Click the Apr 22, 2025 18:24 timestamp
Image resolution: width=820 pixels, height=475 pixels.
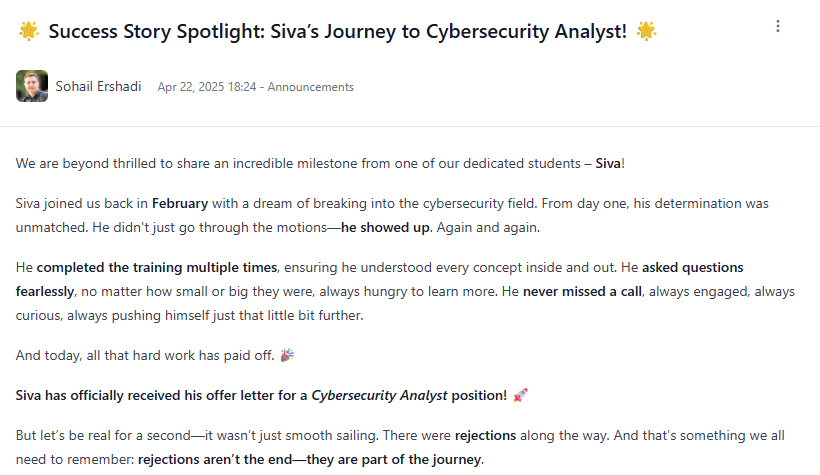click(208, 87)
